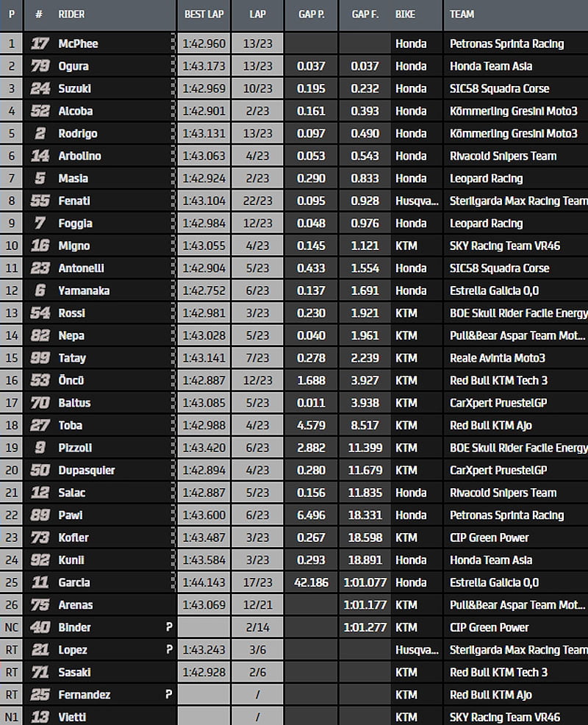The height and width of the screenshot is (725, 588).
Task: Click the pit indicator beside Lopez
Action: click(x=169, y=650)
